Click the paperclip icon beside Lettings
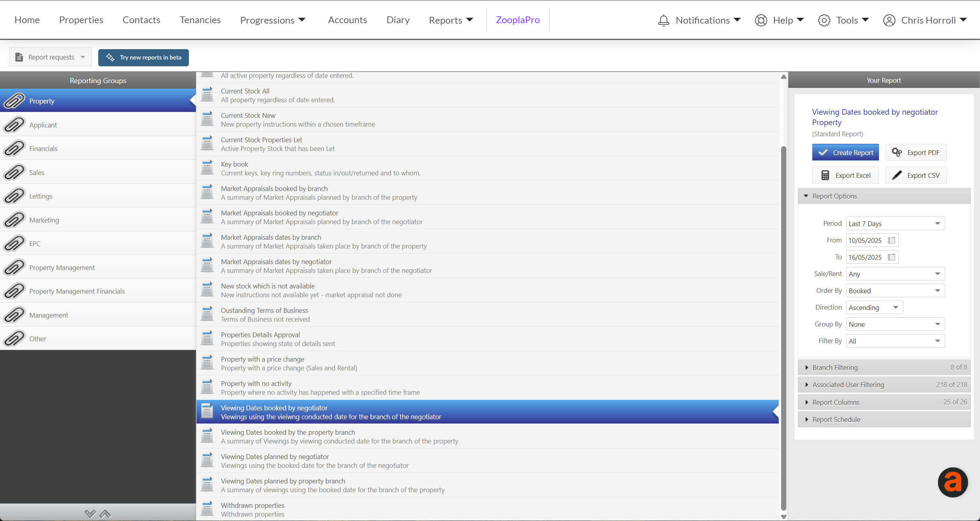980x521 pixels. coord(14,196)
